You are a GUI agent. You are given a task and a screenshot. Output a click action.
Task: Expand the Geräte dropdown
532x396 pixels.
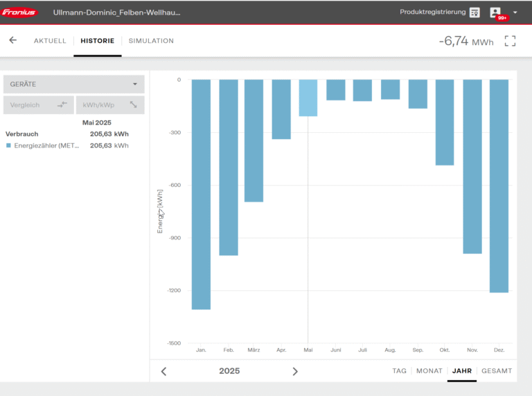click(73, 84)
